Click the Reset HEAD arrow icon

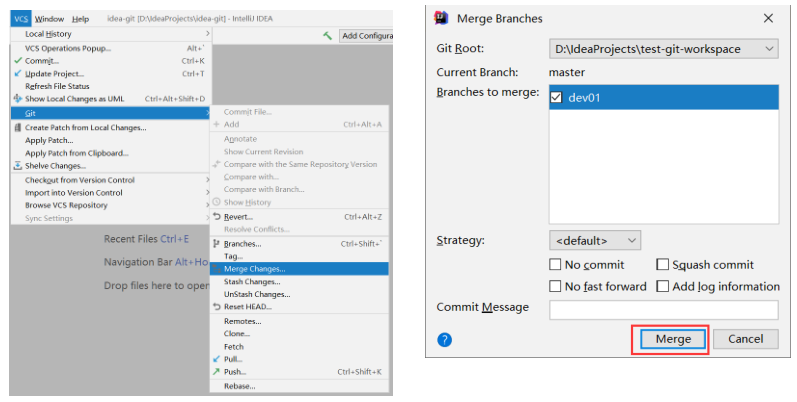tap(217, 306)
